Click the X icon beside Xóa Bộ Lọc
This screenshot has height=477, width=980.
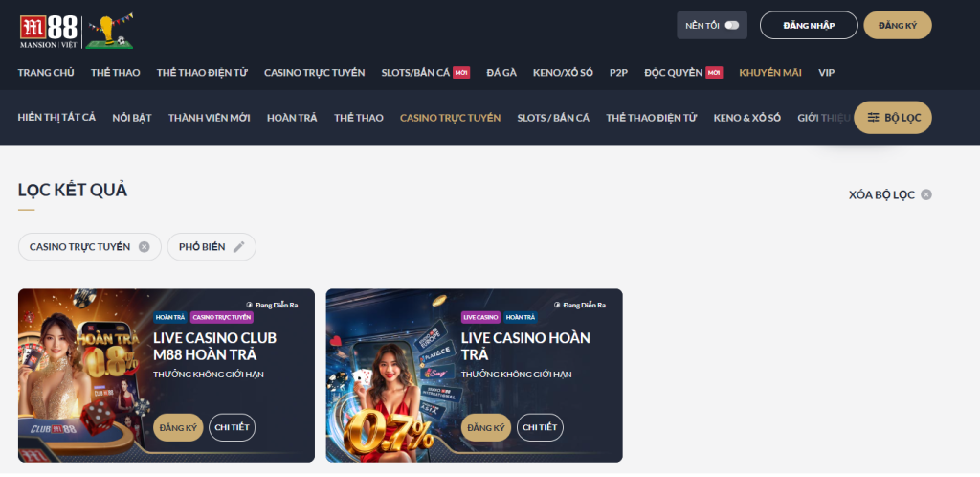926,194
